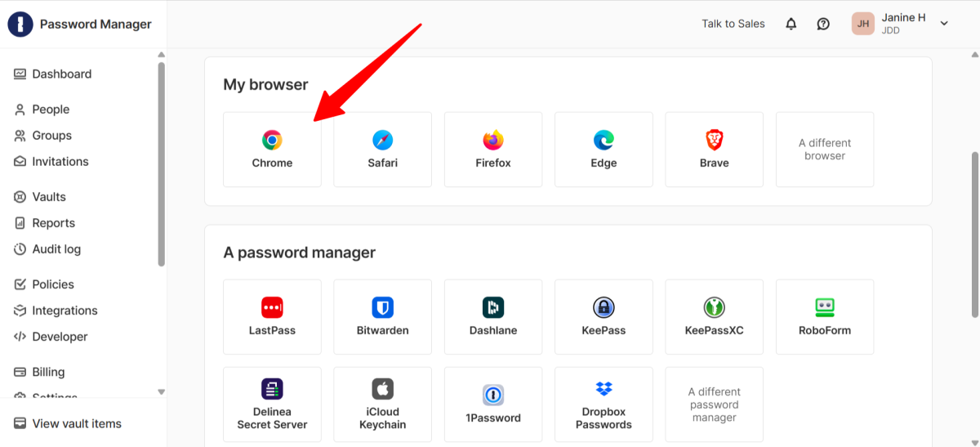Choose A different browser option
980x447 pixels.
pyautogui.click(x=825, y=150)
